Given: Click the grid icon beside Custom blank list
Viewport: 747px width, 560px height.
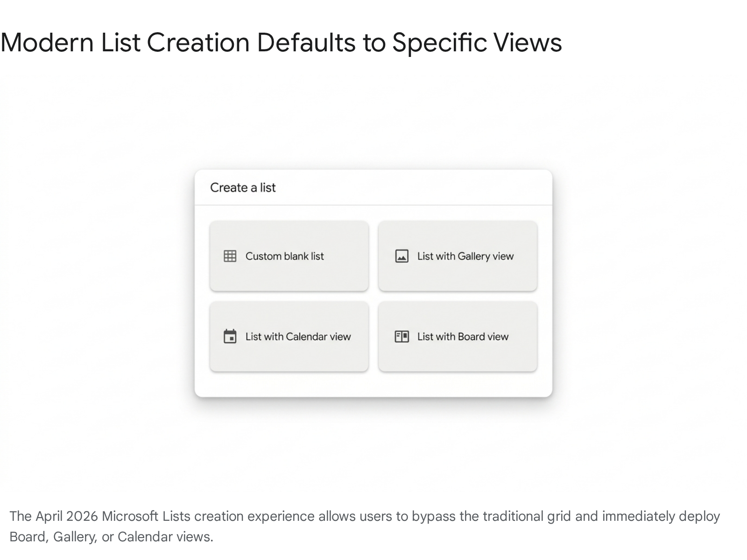Looking at the screenshot, I should click(x=230, y=256).
